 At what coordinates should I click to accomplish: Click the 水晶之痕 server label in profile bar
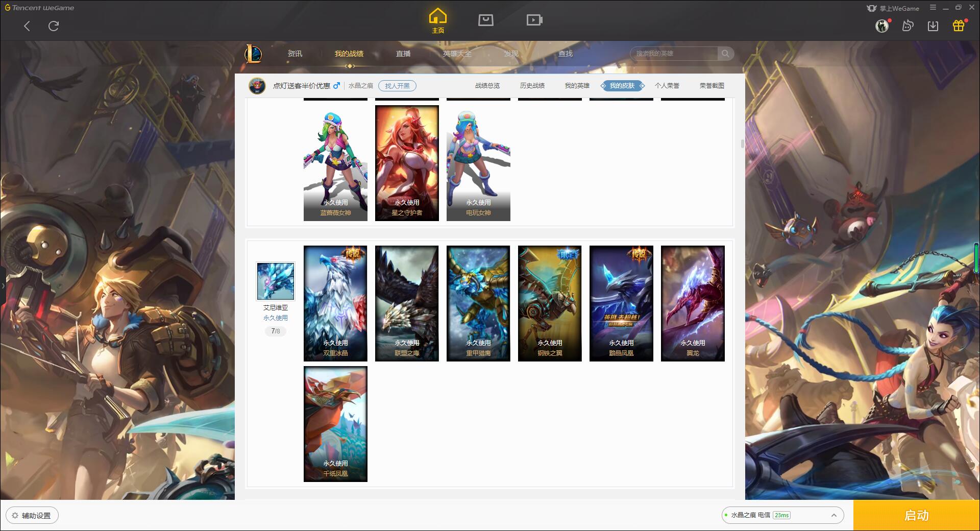(x=361, y=86)
